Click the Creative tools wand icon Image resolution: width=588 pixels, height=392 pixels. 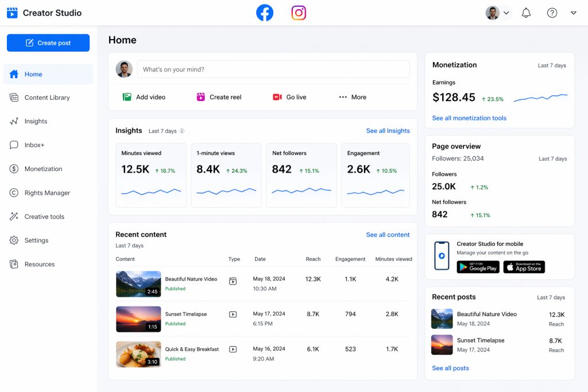tap(14, 216)
